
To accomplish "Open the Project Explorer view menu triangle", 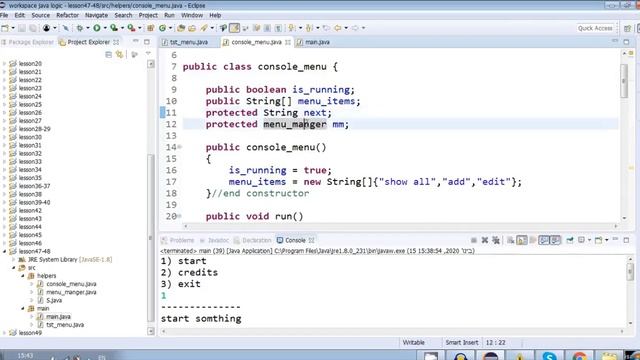I will point(148,53).
